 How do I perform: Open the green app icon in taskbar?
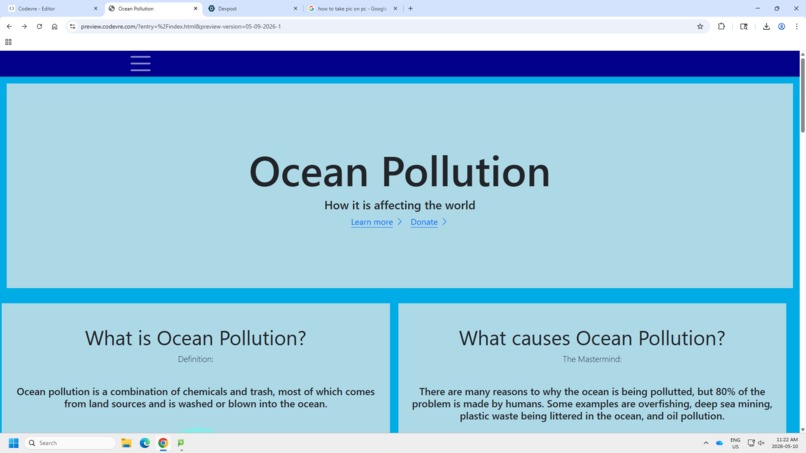click(x=181, y=443)
